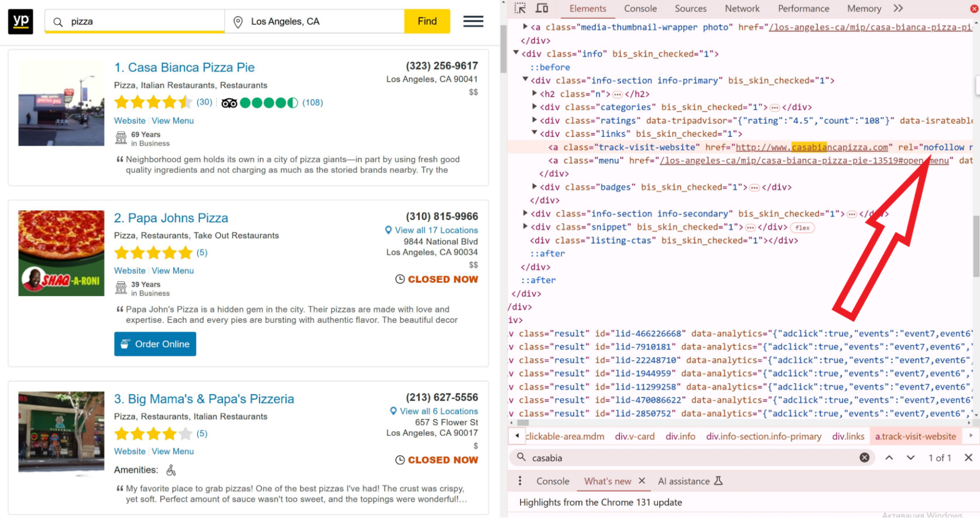Expand the div class categories node
Screen dimensions: 980x518
click(534, 107)
